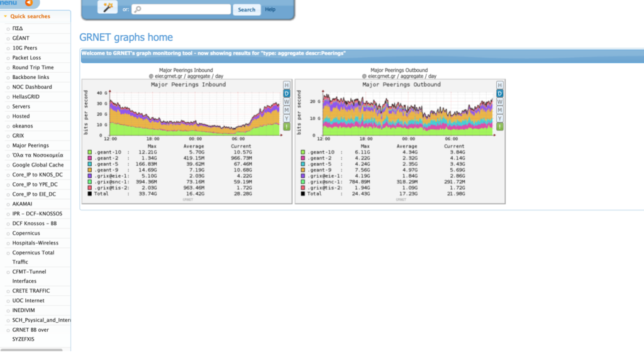Screen dimensions: 644x353
Task: Click green info icon on Inbound graph
Action: 287,127
